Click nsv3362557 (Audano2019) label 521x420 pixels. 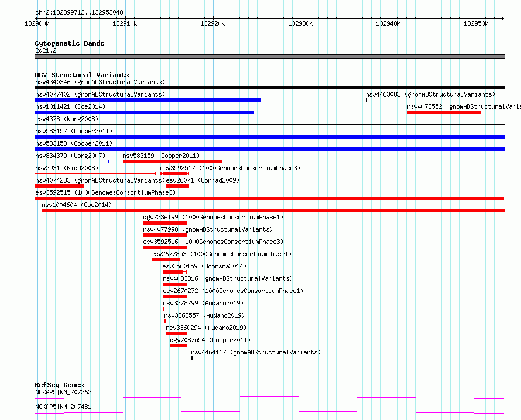204,315
